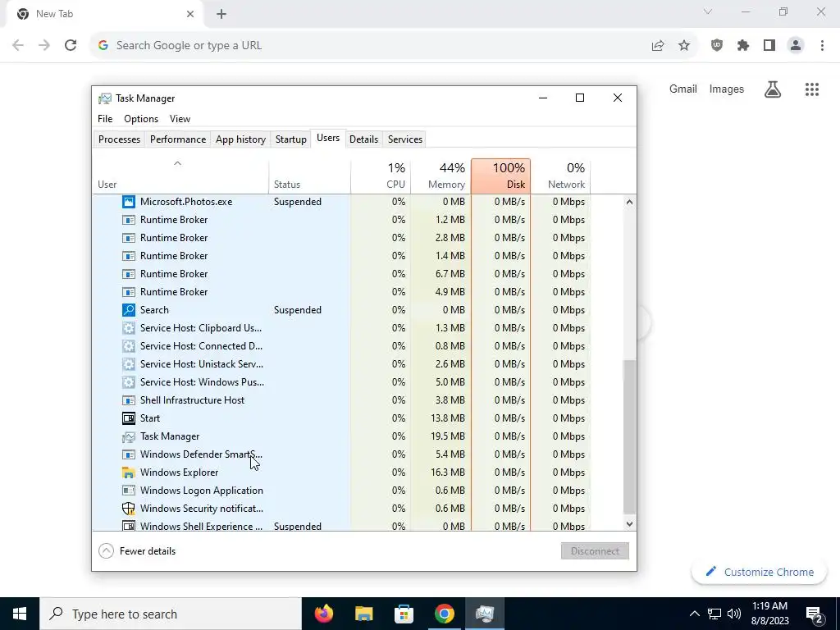Click the Windows Logon Application icon
The width and height of the screenshot is (840, 630).
(129, 491)
